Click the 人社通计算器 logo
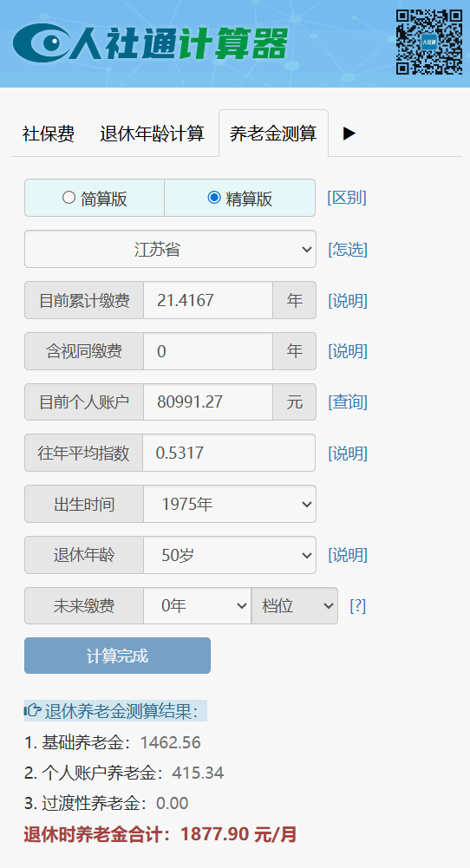470x868 pixels. pyautogui.click(x=150, y=42)
